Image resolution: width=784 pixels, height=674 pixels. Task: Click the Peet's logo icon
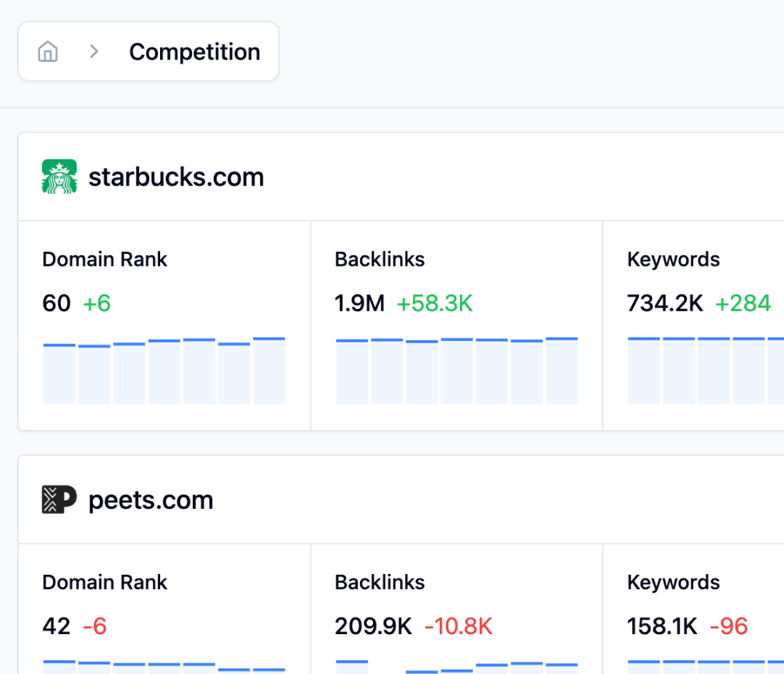coord(59,500)
